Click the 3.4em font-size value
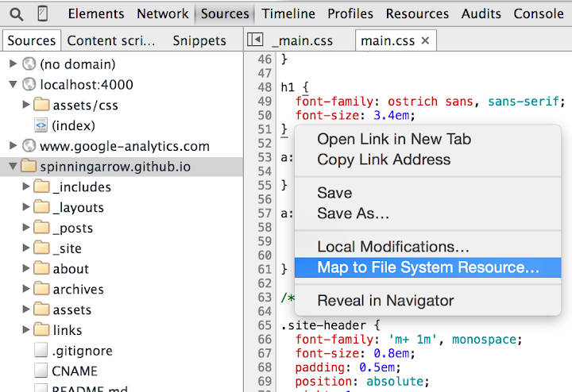This screenshot has width=572, height=392. pyautogui.click(x=391, y=116)
